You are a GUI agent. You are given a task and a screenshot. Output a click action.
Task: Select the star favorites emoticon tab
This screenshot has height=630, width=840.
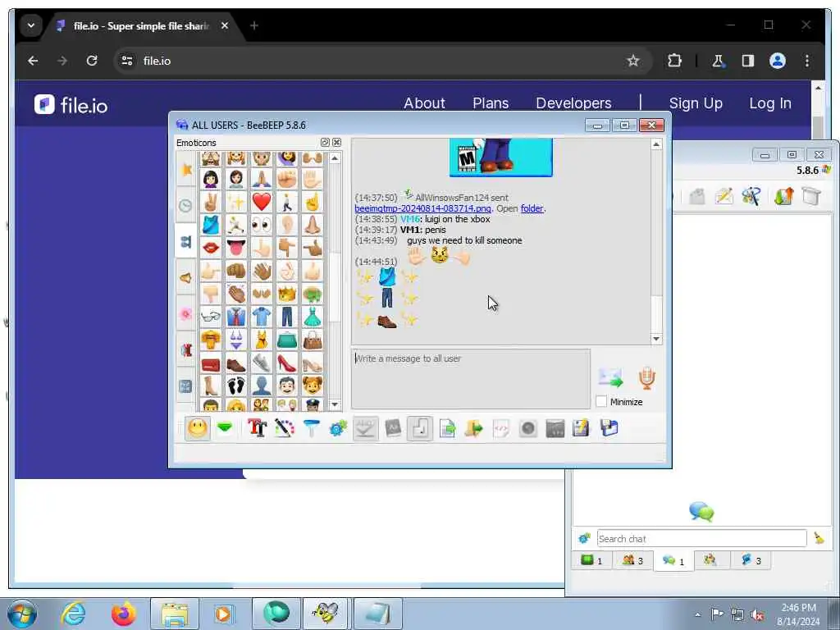pyautogui.click(x=186, y=170)
